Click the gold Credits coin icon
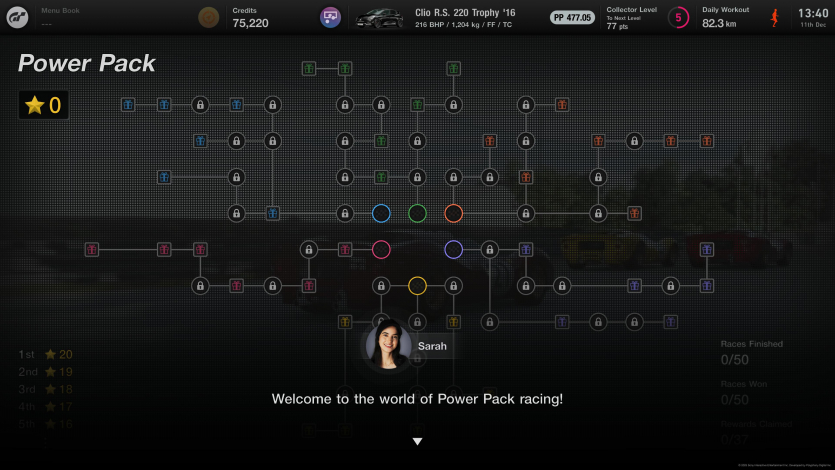Viewport: 835px width, 470px height. click(x=208, y=17)
